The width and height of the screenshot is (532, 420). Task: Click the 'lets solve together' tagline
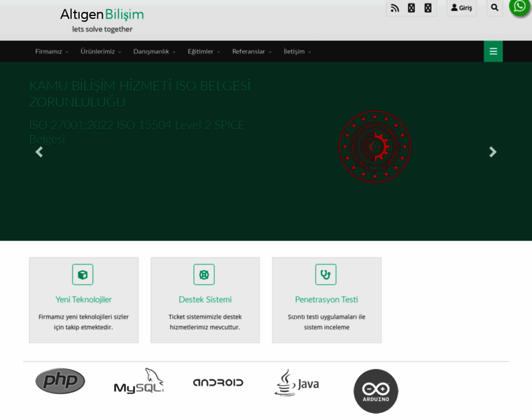coord(102,29)
